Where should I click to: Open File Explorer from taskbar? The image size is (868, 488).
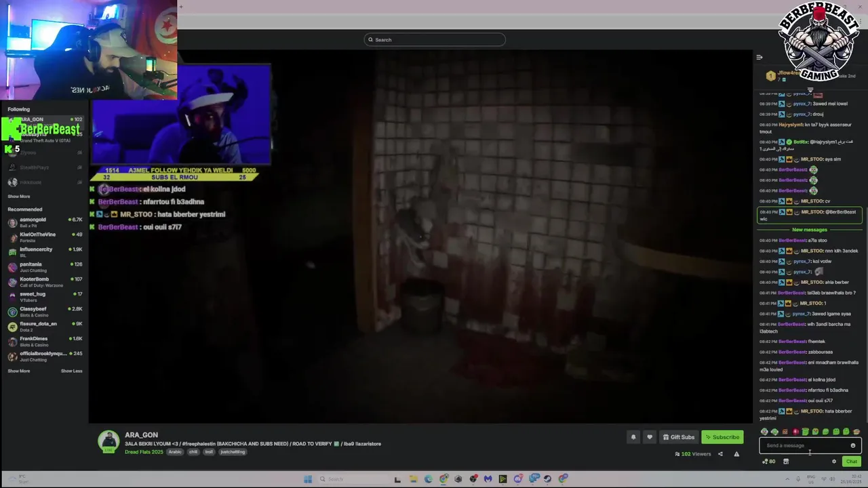[413, 479]
